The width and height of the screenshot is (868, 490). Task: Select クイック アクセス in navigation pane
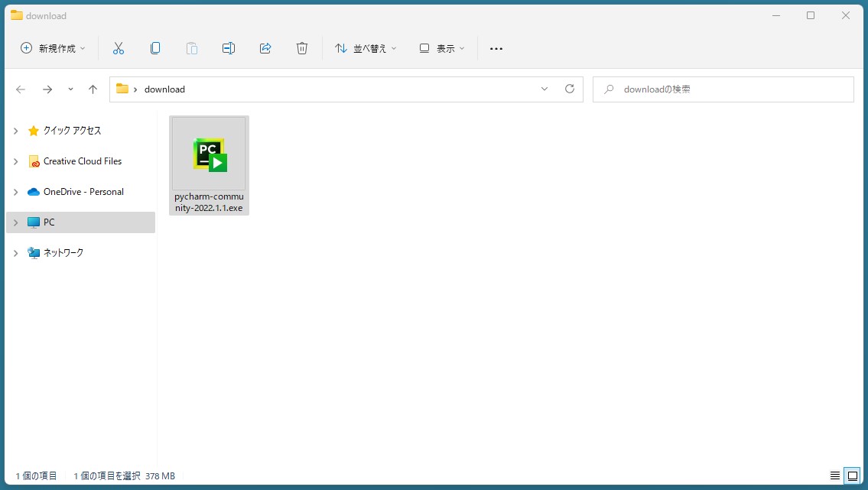coord(72,131)
